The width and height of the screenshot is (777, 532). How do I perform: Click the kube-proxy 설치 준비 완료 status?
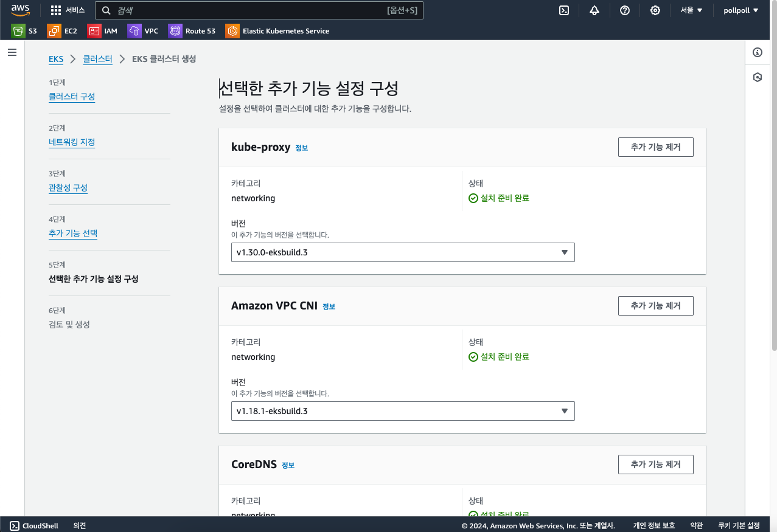pyautogui.click(x=499, y=198)
